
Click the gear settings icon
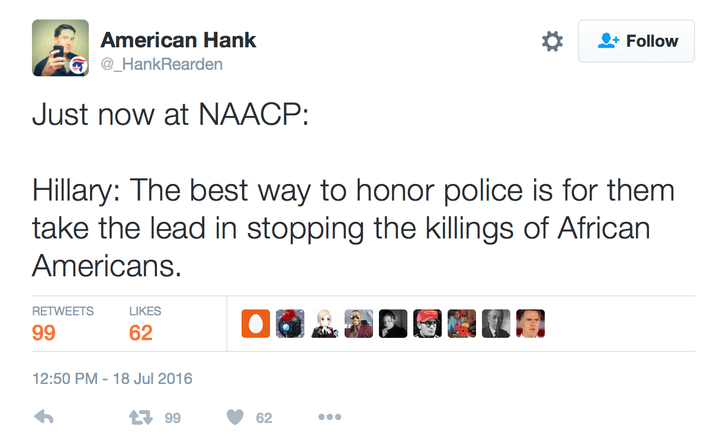pos(552,41)
